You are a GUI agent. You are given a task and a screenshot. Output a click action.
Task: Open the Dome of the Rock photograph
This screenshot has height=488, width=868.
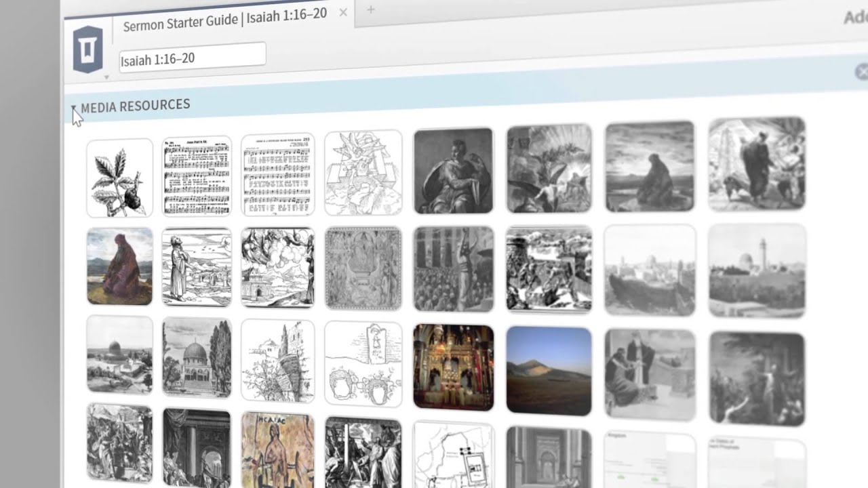pyautogui.click(x=119, y=354)
